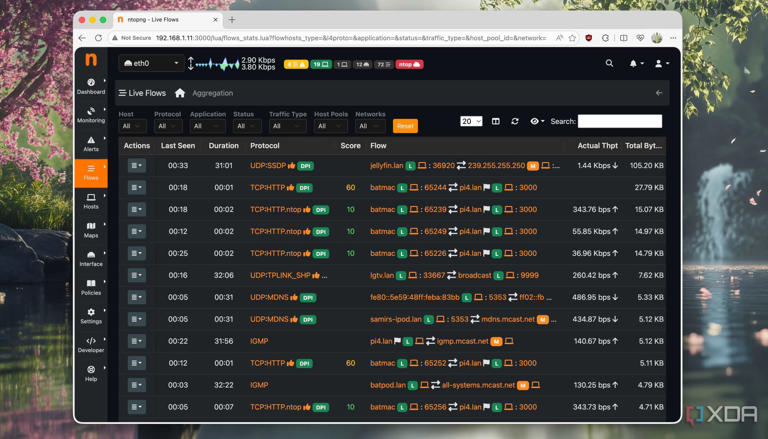Open actions menu for batpod.lan IGMP row
Image resolution: width=768 pixels, height=439 pixels.
tap(137, 385)
